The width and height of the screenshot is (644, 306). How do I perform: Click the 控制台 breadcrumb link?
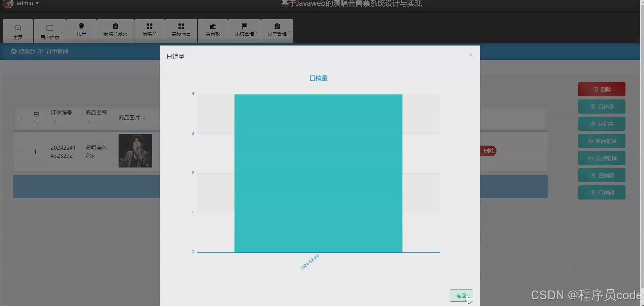tap(27, 52)
